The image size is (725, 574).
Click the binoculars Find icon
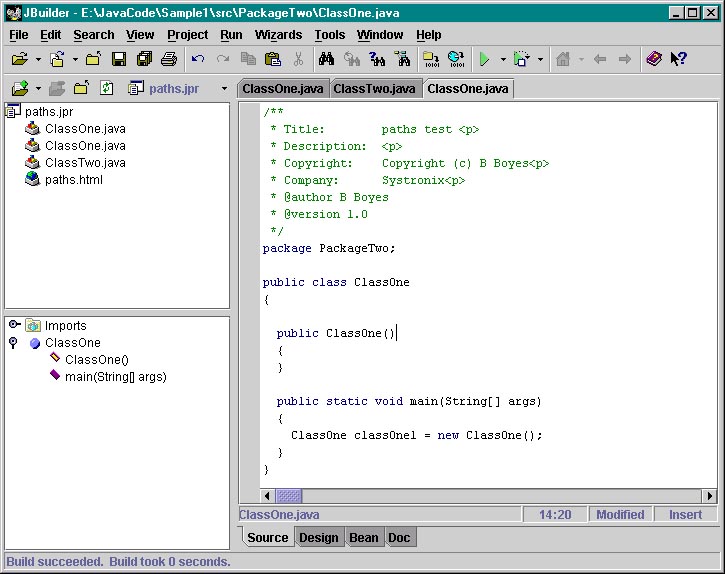click(328, 60)
